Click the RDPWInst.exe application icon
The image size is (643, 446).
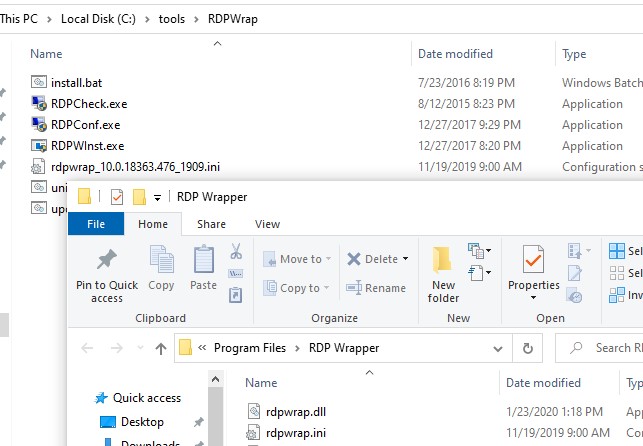tap(39, 145)
